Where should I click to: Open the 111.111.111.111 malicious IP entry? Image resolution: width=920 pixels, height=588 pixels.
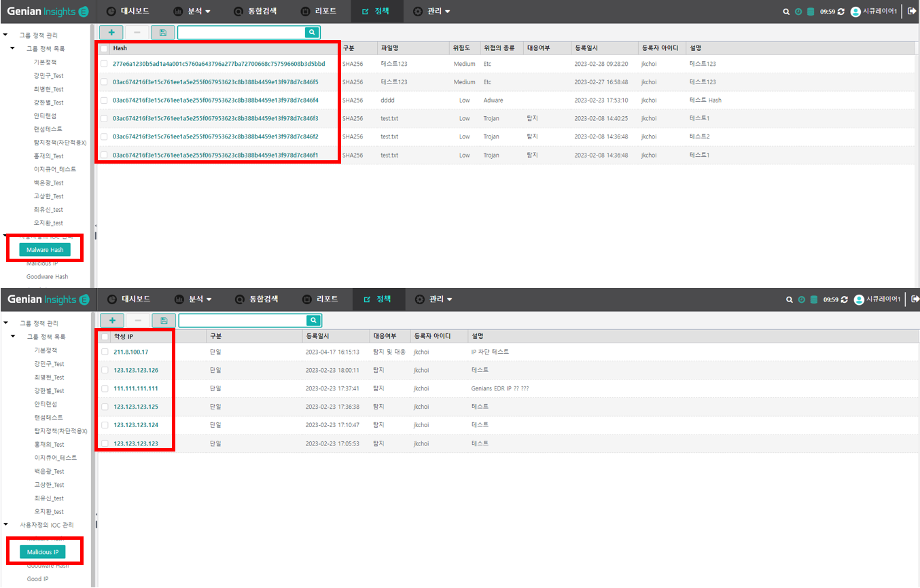tap(136, 388)
